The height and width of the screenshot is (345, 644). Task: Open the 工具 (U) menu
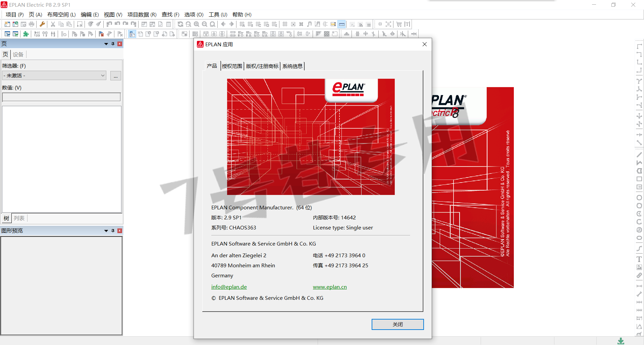coord(218,15)
